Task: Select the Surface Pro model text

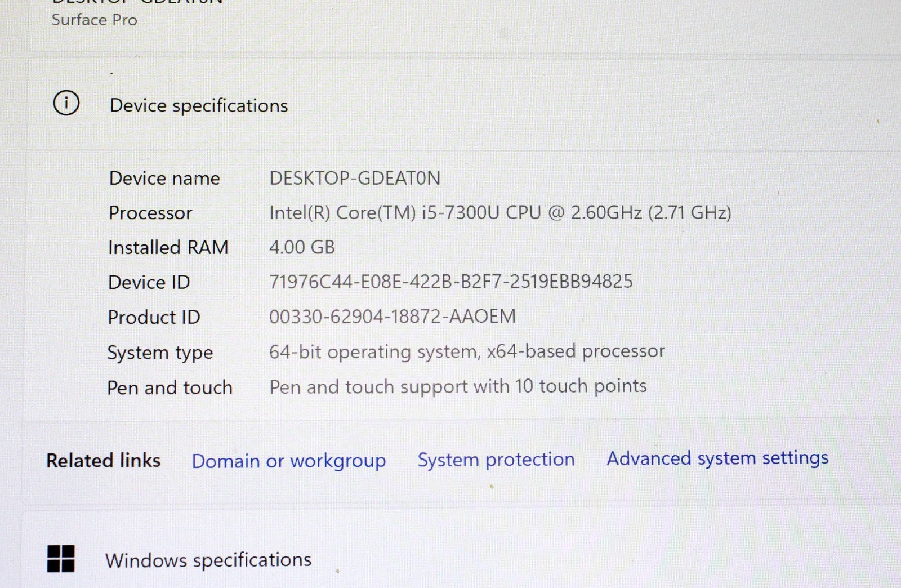Action: click(94, 20)
